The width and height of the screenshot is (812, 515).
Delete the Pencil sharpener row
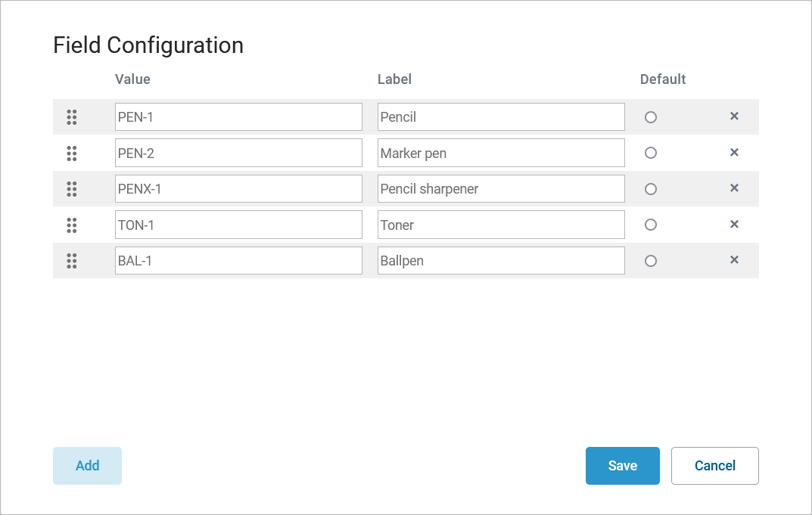(x=734, y=188)
